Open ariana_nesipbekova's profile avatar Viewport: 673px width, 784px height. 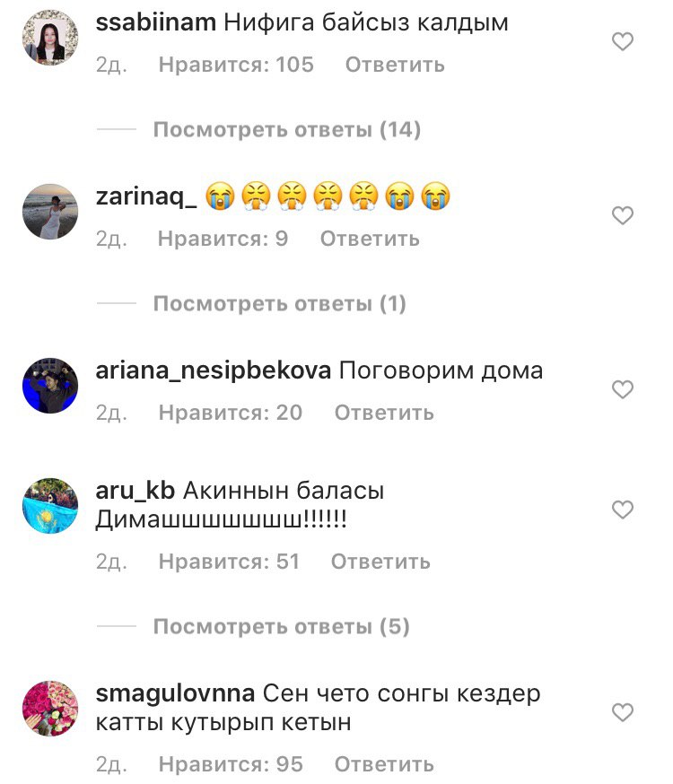point(50,386)
